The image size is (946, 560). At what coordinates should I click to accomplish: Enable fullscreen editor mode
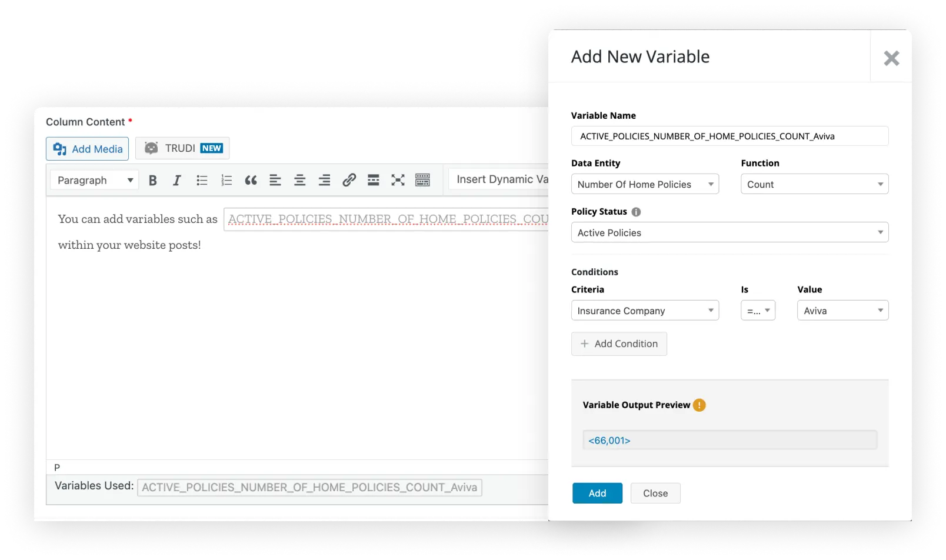coord(398,180)
